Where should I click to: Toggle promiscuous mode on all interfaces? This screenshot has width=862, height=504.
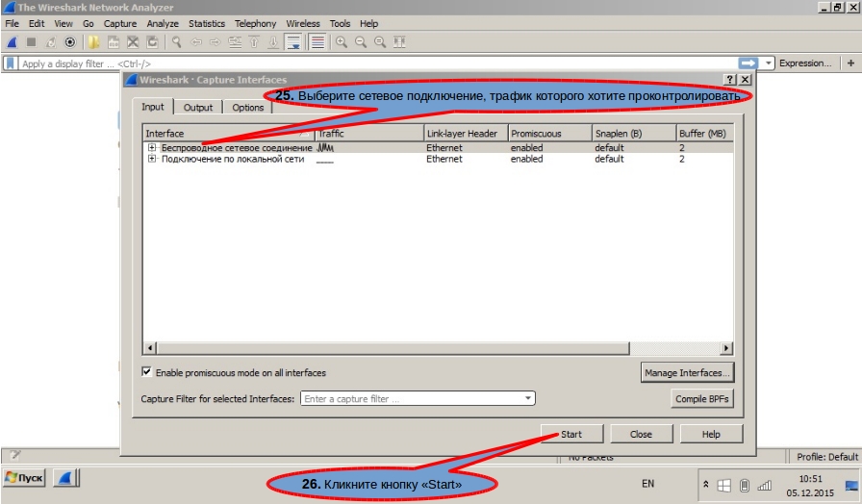click(146, 372)
